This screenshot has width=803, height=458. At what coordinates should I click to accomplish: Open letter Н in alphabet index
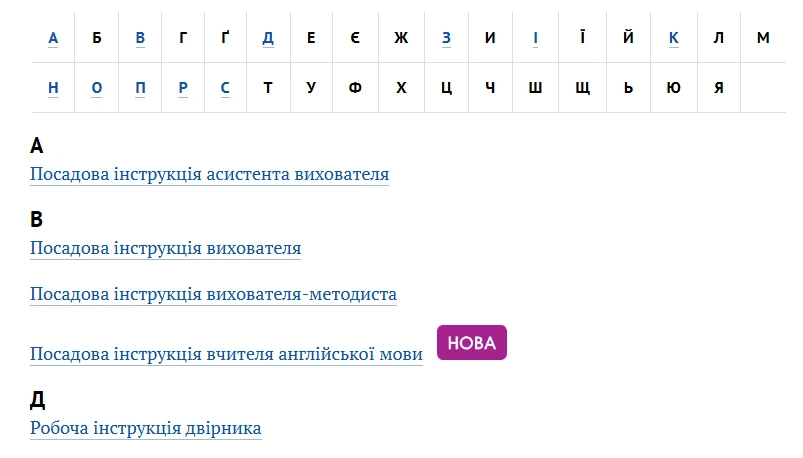point(53,87)
